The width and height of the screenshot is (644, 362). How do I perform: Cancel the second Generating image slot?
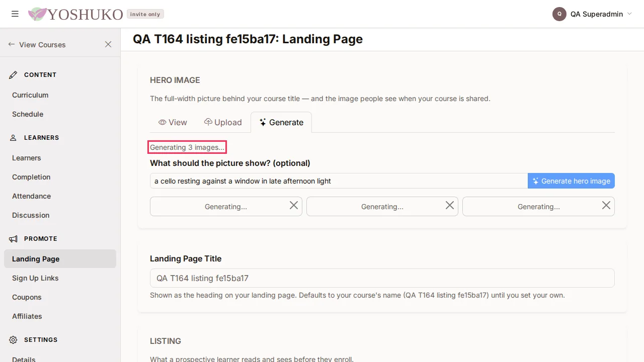click(x=450, y=205)
